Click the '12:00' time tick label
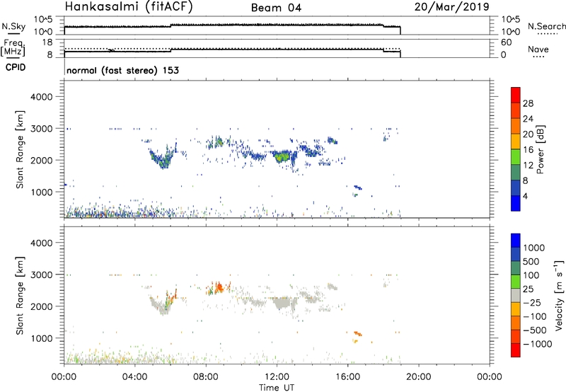 277,377
